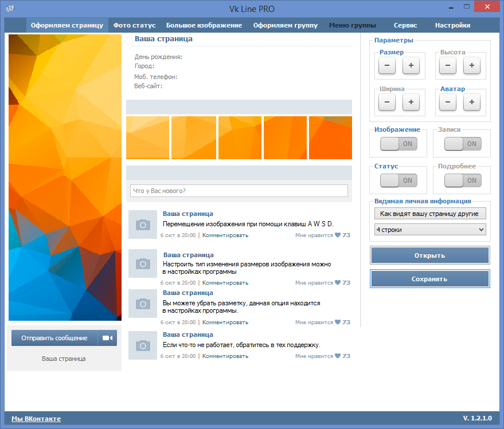
Task: Open the Большое изображение tab
Action: [204, 25]
